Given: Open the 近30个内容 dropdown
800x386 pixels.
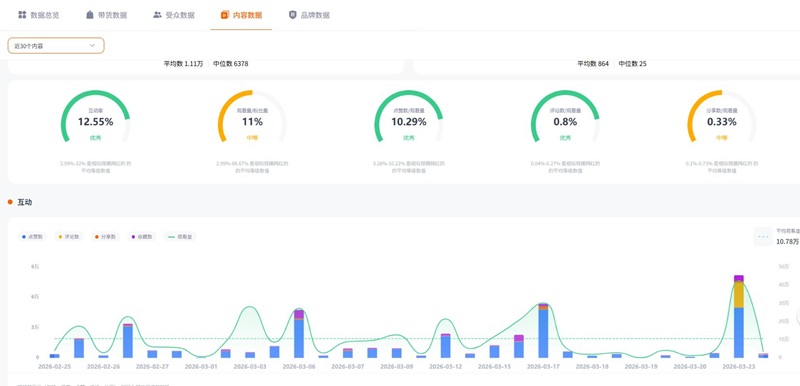Looking at the screenshot, I should pos(56,45).
